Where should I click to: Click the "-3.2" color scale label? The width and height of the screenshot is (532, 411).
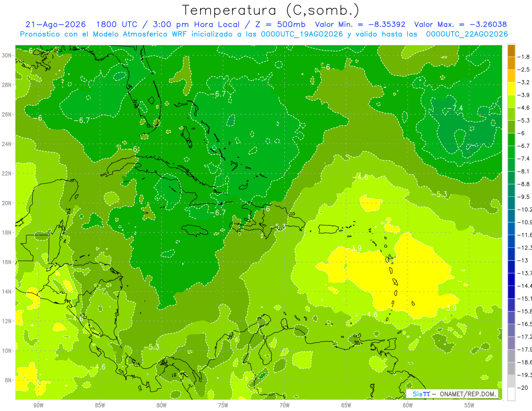(x=523, y=82)
